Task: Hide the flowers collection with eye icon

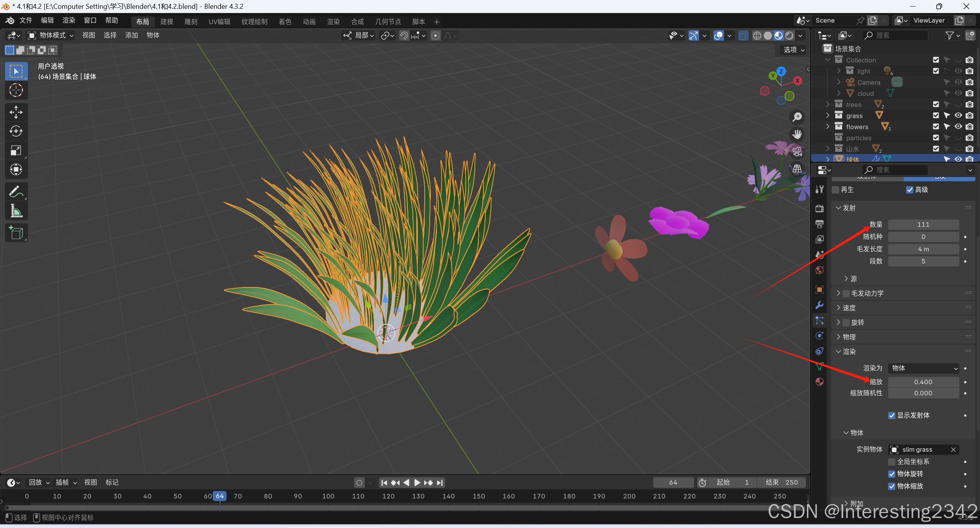Action: (x=958, y=126)
